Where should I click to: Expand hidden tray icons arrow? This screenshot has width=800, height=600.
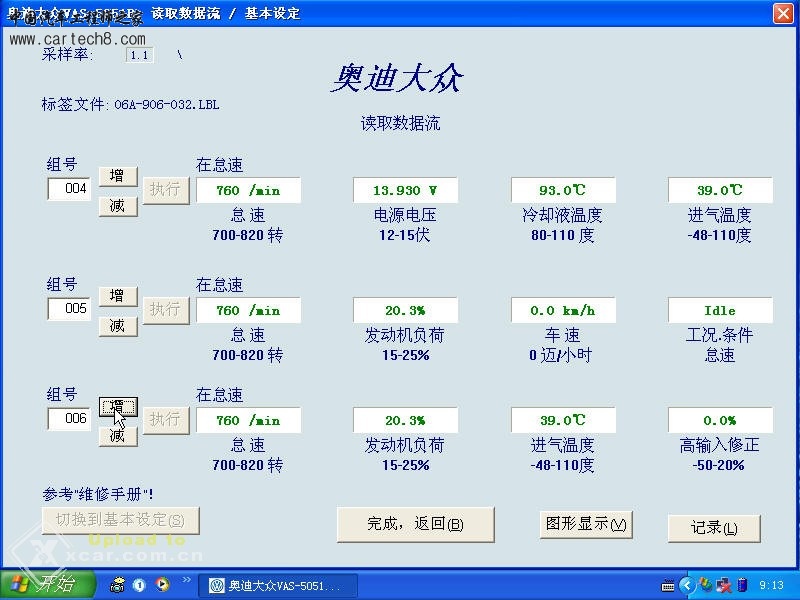point(687,585)
